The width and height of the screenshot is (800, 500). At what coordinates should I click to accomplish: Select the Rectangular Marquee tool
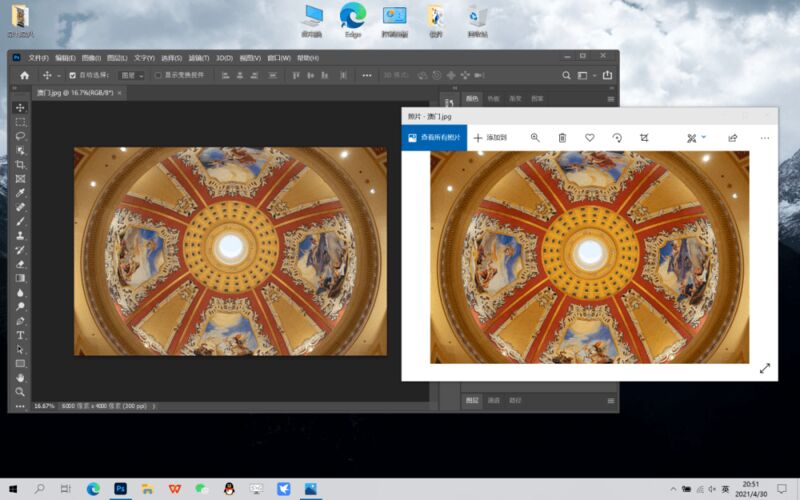(20, 122)
